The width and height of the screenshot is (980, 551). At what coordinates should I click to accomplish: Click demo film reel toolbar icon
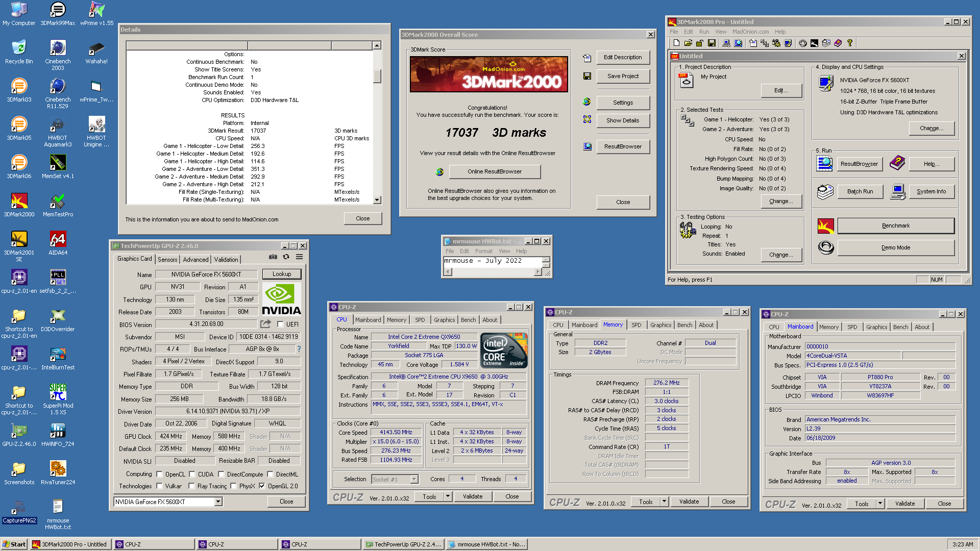803,43
